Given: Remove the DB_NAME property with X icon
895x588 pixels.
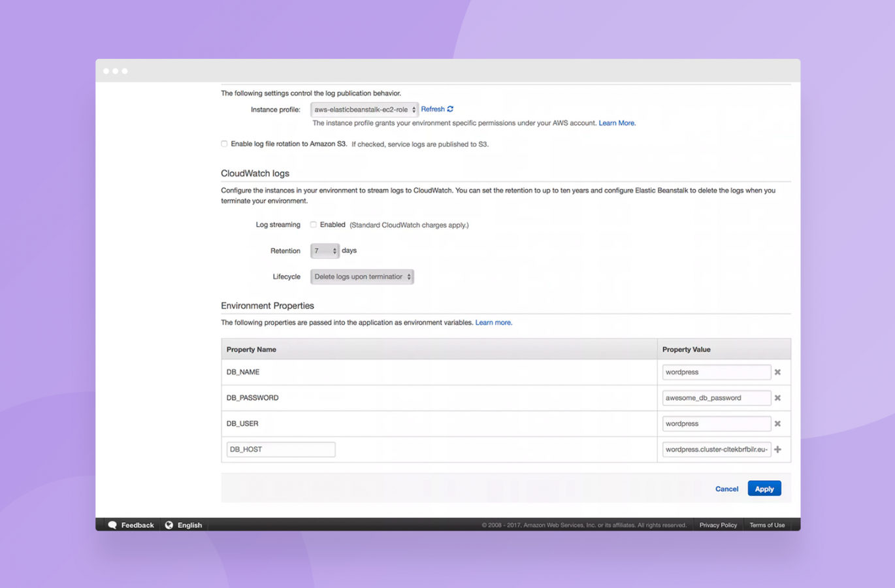Looking at the screenshot, I should pos(777,372).
